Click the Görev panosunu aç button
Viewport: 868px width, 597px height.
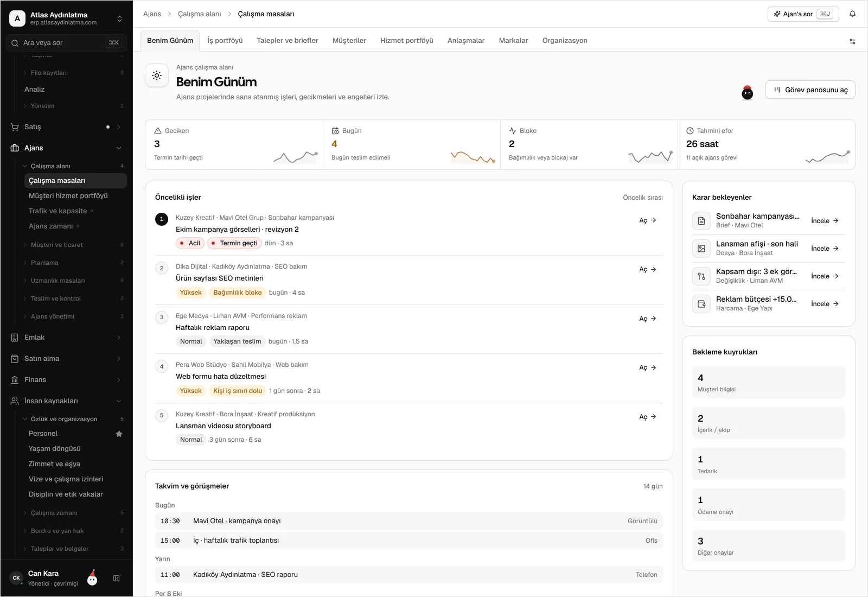(810, 90)
